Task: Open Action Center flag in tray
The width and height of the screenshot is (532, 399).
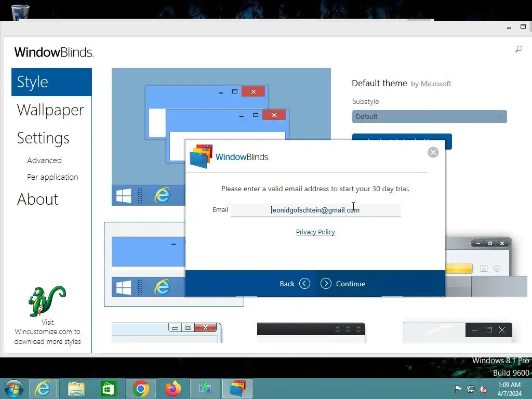Action: click(x=458, y=389)
